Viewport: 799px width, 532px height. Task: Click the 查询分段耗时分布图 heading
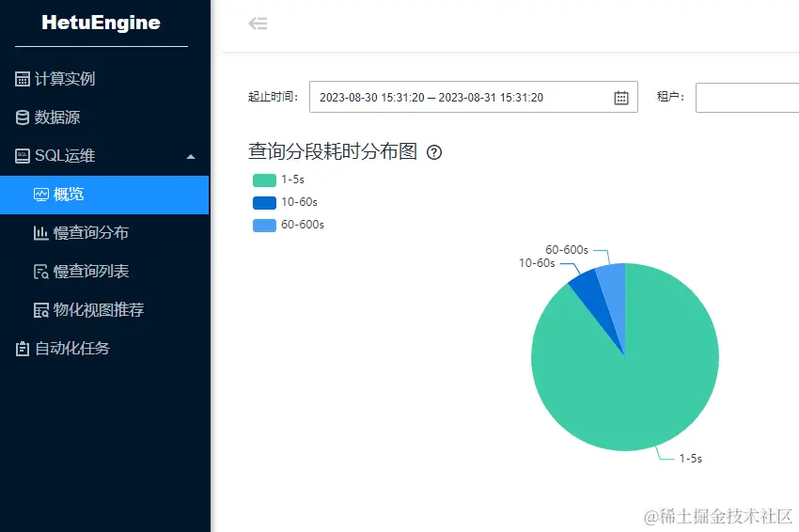pyautogui.click(x=333, y=151)
